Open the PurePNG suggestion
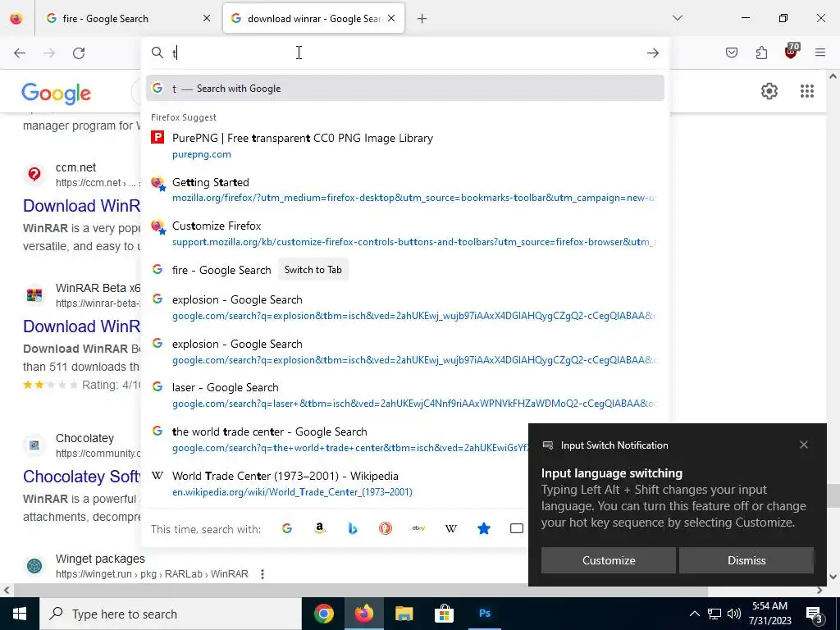840x630 pixels. coord(405,146)
